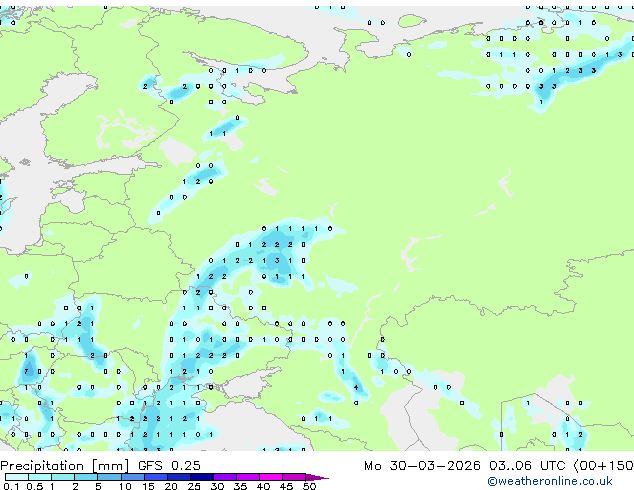Click the '4' precipitation value on the map
This screenshot has height=490, width=634.
click(x=356, y=387)
